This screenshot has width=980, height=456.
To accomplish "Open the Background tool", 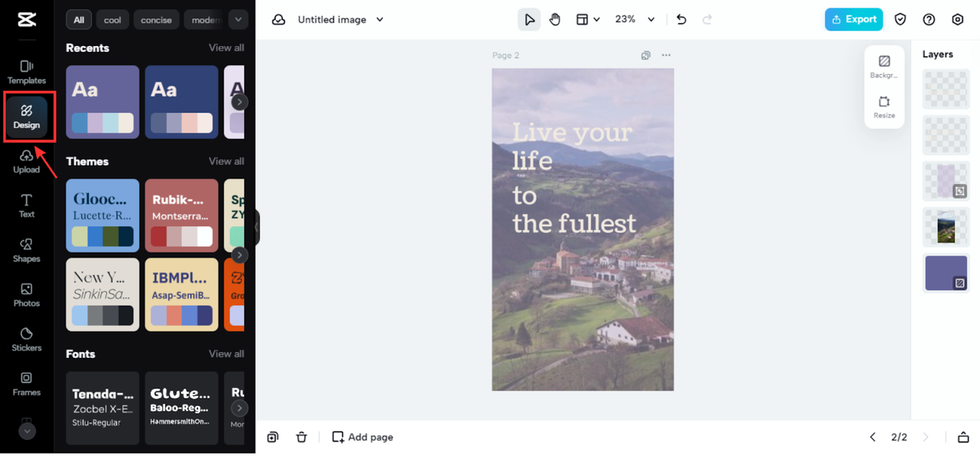I will 884,67.
